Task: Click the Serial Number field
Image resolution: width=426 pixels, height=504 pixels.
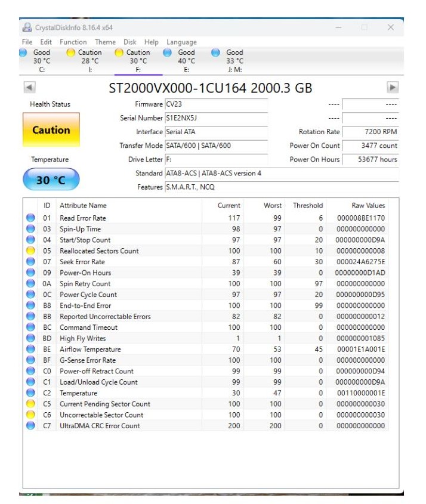Action: click(x=215, y=118)
